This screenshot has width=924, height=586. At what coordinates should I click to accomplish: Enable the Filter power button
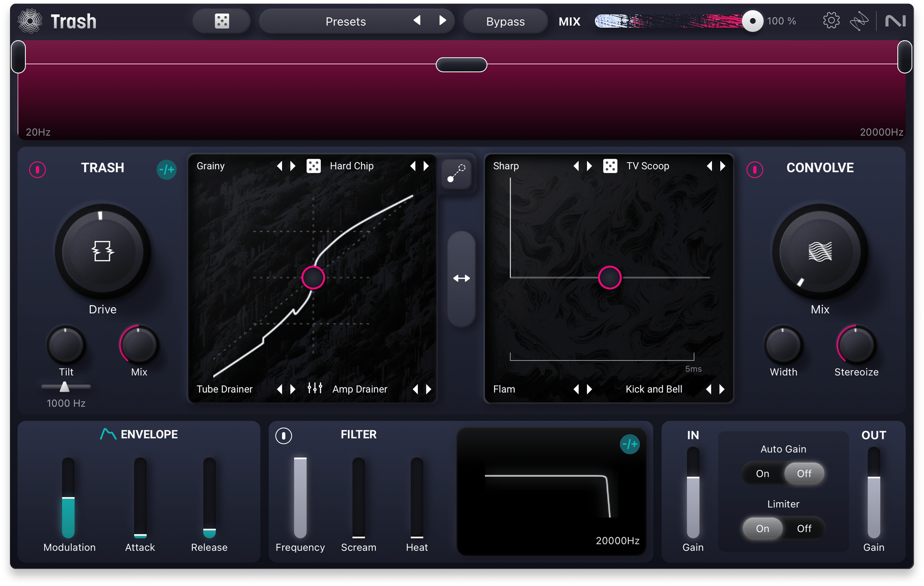284,436
